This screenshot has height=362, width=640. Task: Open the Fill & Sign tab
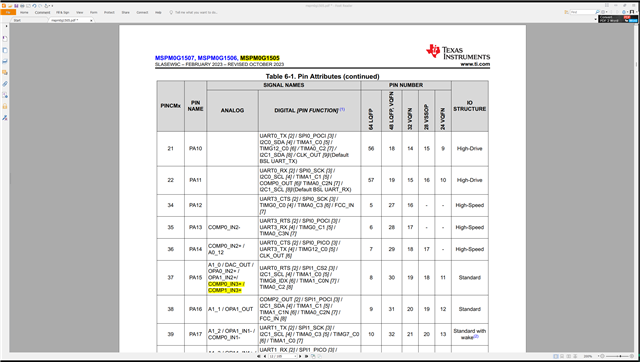pos(62,12)
